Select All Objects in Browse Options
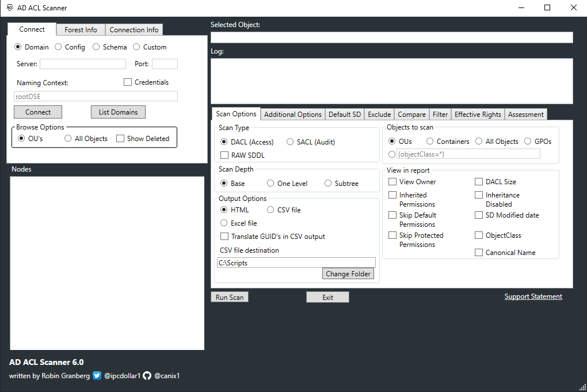This screenshot has height=392, width=587. click(68, 139)
